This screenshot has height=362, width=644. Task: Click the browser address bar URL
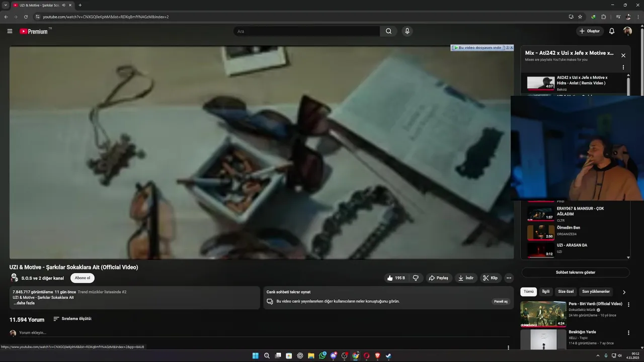pos(106,17)
